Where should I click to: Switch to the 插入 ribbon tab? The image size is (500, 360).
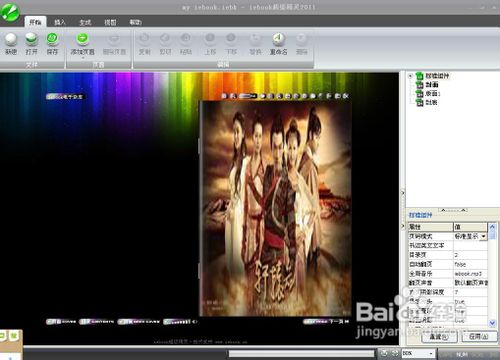coord(60,22)
